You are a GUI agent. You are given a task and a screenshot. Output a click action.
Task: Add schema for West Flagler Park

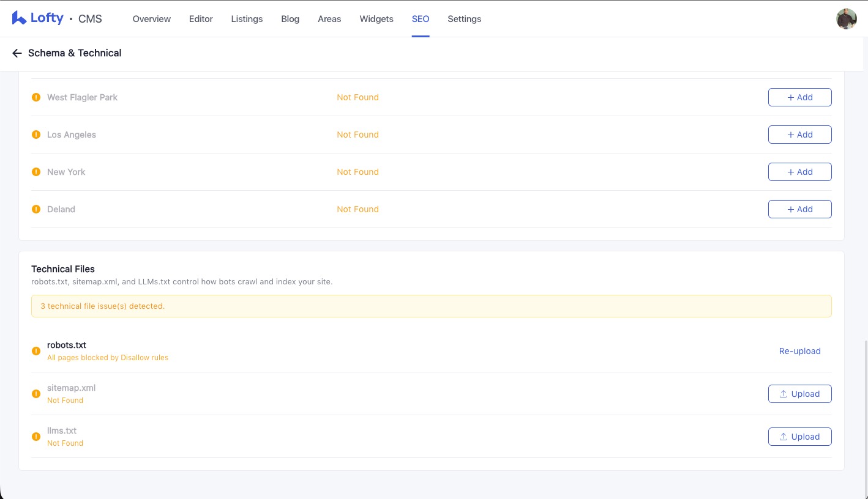(799, 97)
